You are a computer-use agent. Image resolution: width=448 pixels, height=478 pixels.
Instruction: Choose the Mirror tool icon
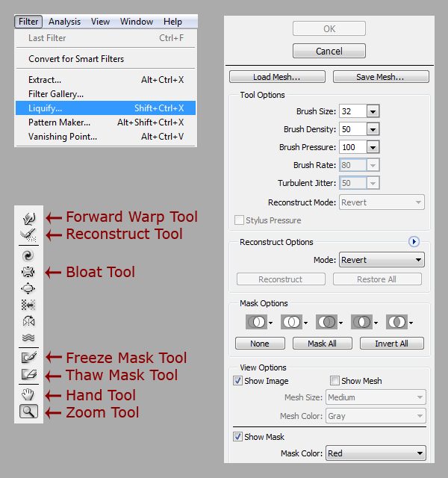click(x=28, y=321)
